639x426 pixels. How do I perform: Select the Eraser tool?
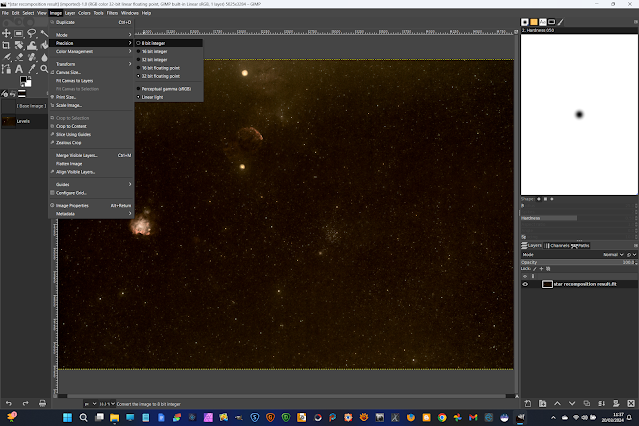[x=19, y=57]
